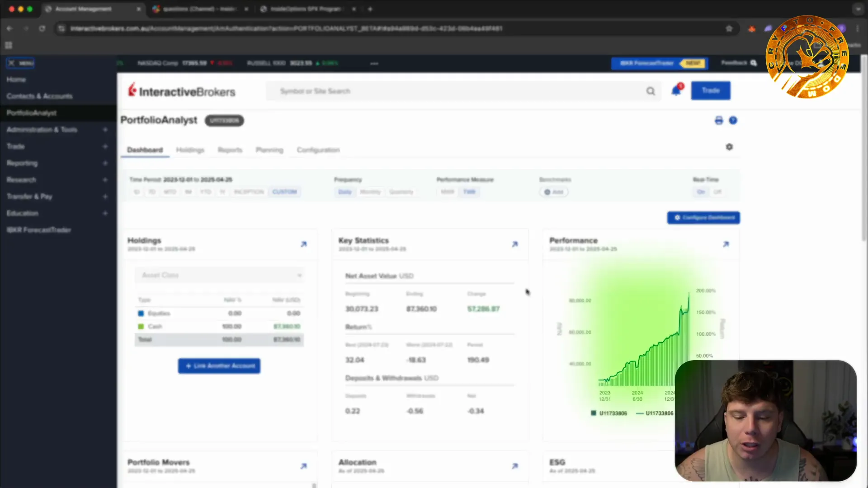
Task: Open the Asset Class dropdown
Action: tap(220, 275)
